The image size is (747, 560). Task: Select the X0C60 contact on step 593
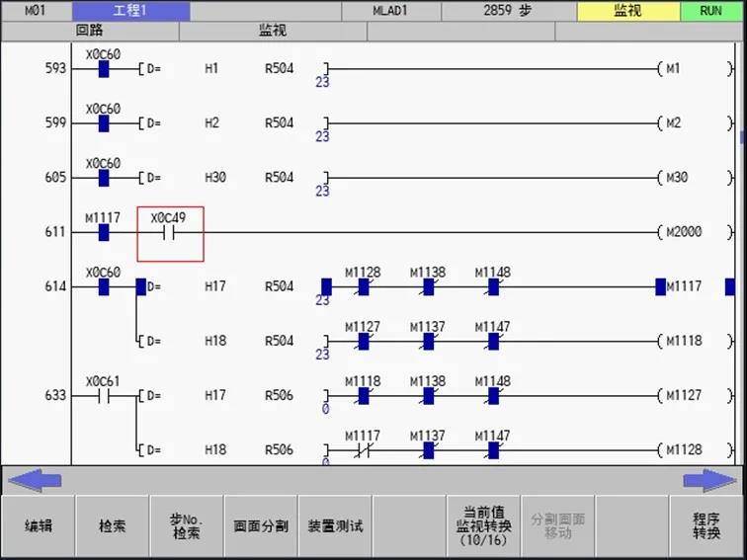click(103, 69)
